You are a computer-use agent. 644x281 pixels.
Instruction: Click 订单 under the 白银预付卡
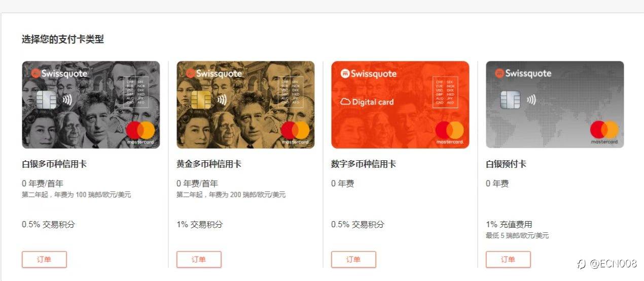[508, 259]
